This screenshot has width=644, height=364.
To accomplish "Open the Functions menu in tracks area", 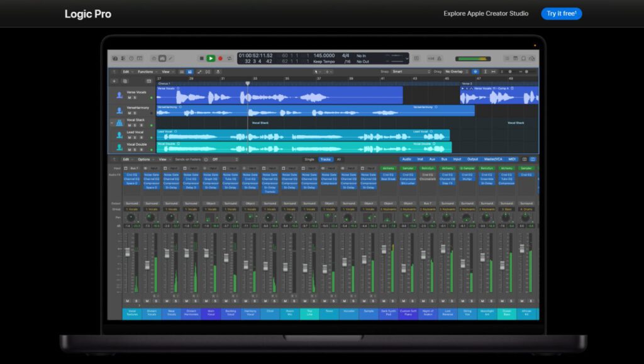I will [145, 72].
